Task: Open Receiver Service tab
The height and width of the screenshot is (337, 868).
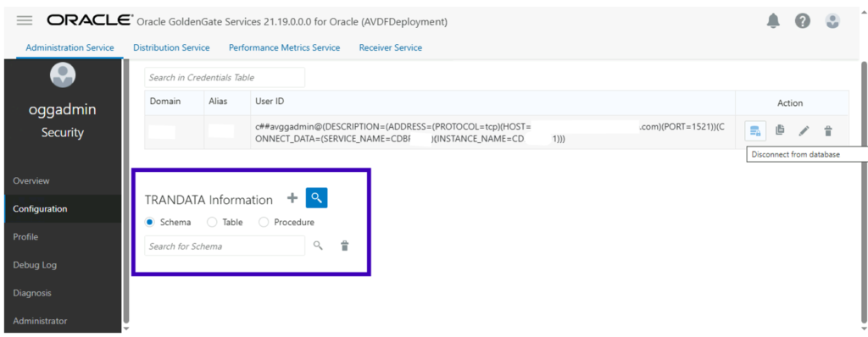Action: [391, 47]
